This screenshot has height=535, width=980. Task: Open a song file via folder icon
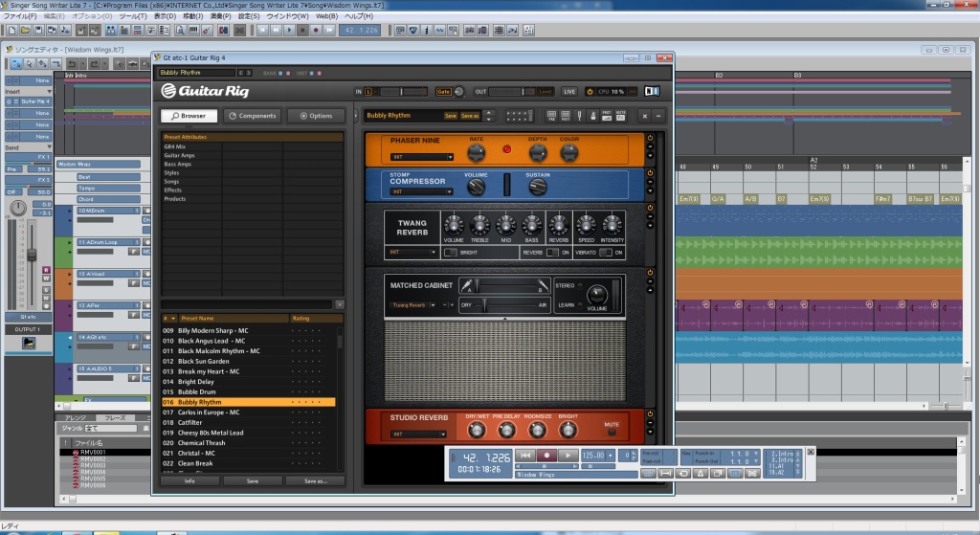click(25, 30)
